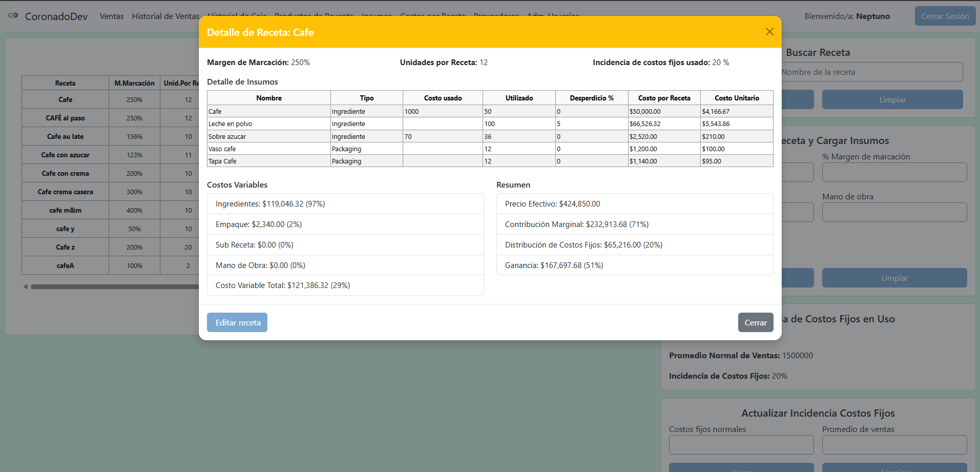Click the Costos fijos normales input
980x472 pixels.
pos(741,445)
